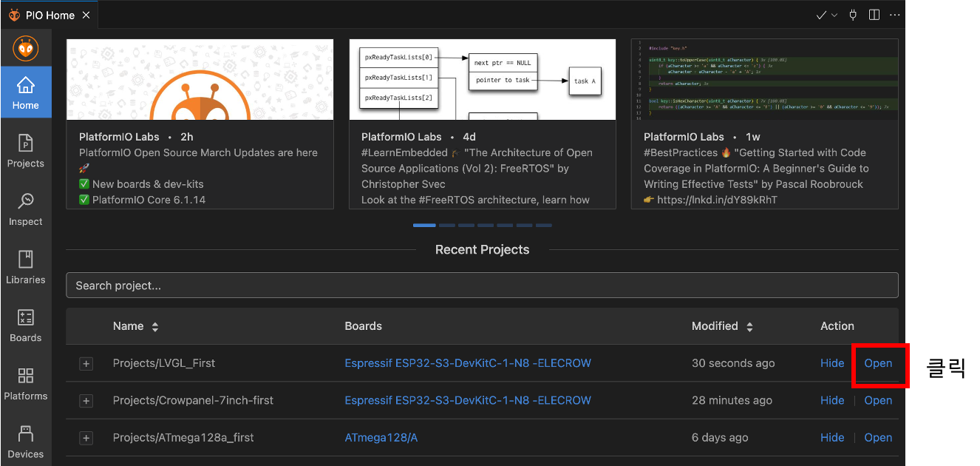Viewport: 980px width, 466px height.
Task: Open ESP32-S3 board link for LVGL_First
Action: click(468, 363)
